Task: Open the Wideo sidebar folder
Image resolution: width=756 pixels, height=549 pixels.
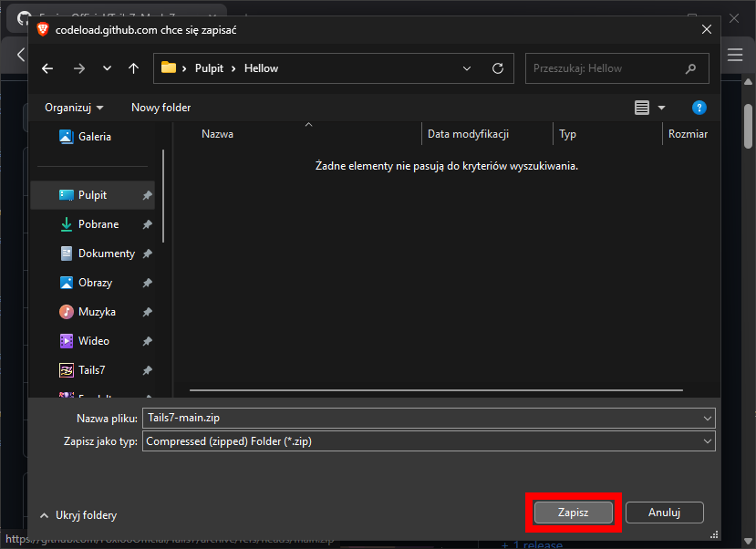Action: [x=93, y=341]
